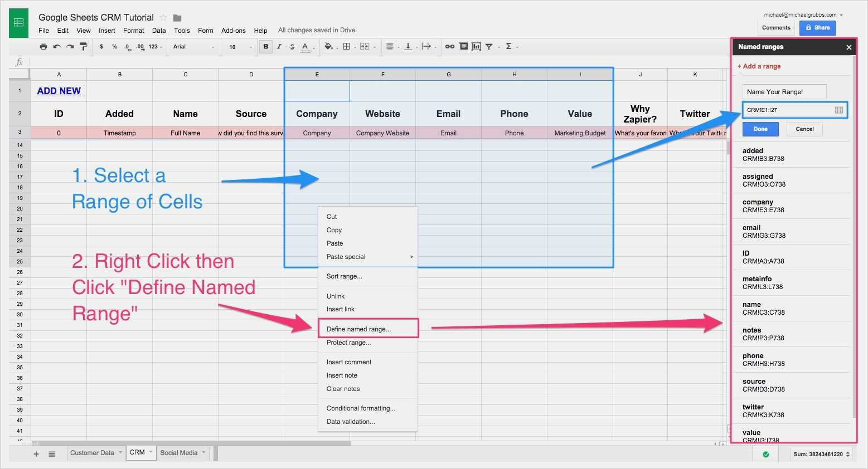Click the add sheet plus icon
Viewport: 868px width, 469px height.
click(x=36, y=454)
